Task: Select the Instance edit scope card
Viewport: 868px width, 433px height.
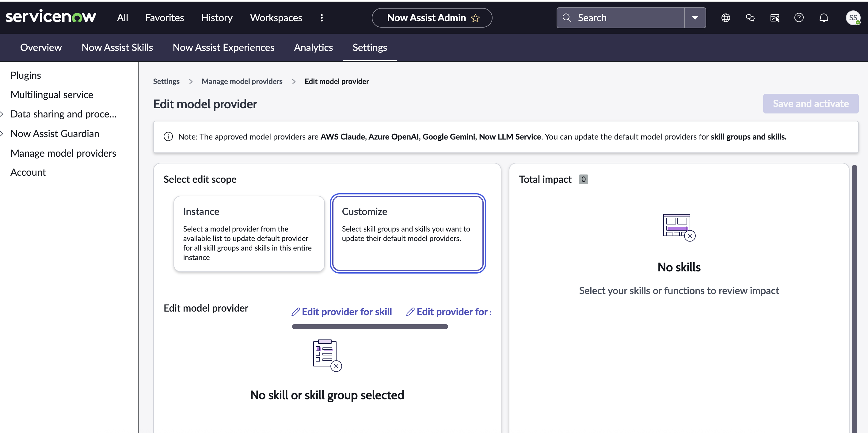Action: 249,234
